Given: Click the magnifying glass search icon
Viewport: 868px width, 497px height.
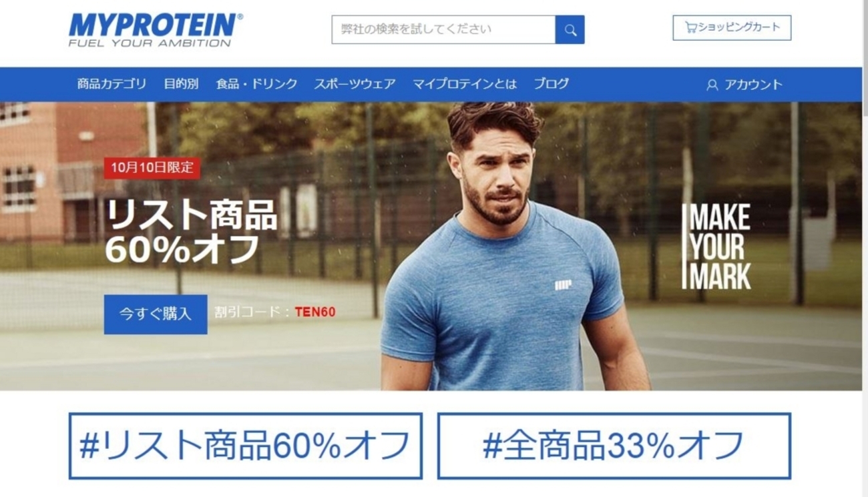Looking at the screenshot, I should coord(570,30).
